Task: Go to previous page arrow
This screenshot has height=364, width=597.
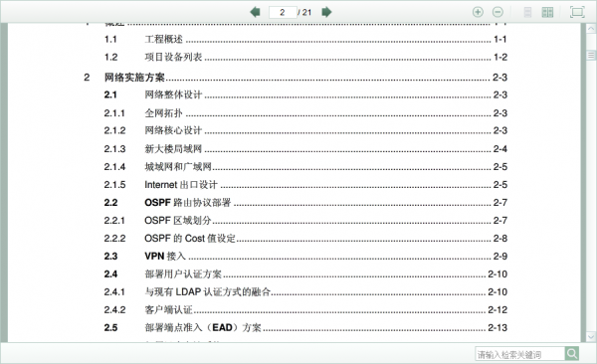Action: click(255, 12)
